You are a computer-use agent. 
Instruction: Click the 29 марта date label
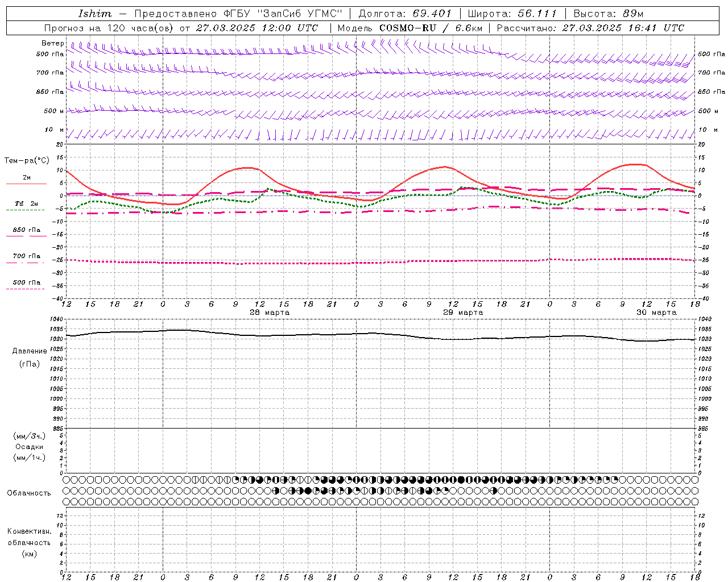(x=463, y=313)
